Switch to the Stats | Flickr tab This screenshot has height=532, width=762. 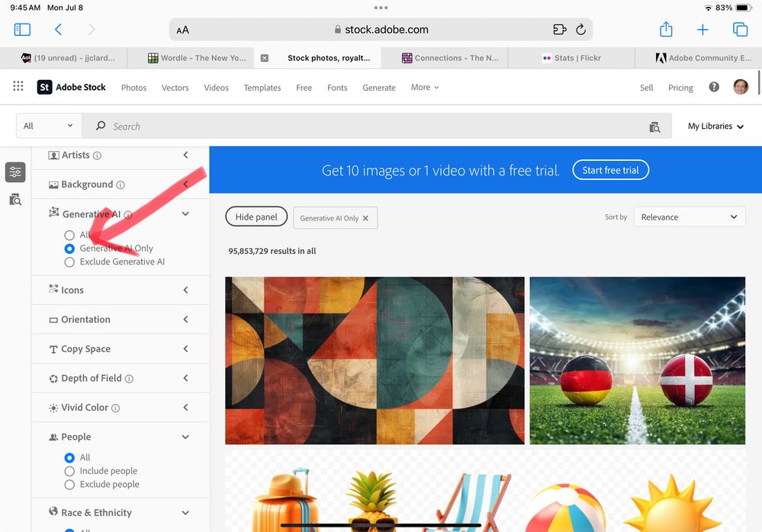571,58
